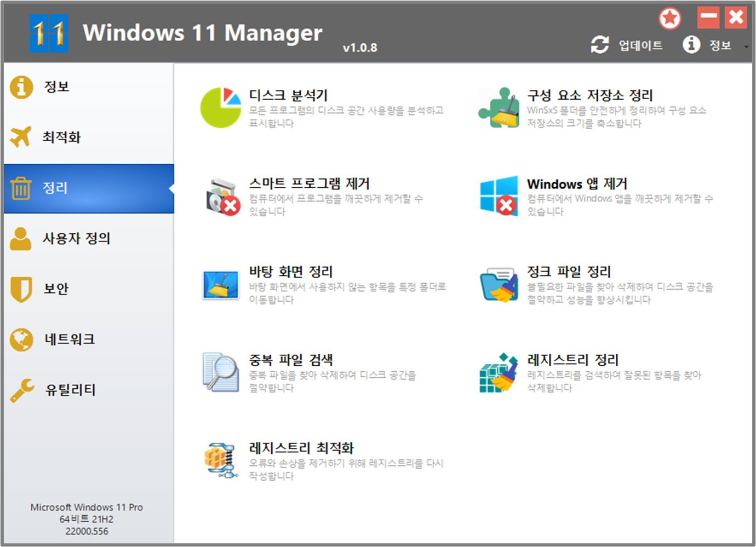This screenshot has height=547, width=756.
Task: Click the v1.0.8 version text
Action: click(360, 48)
